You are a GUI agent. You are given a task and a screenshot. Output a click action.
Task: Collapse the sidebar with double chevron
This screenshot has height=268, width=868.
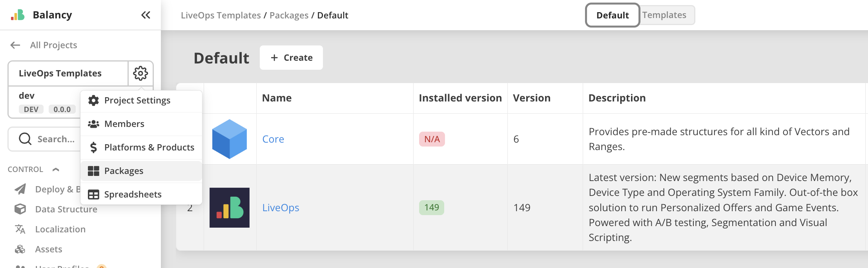tap(146, 15)
